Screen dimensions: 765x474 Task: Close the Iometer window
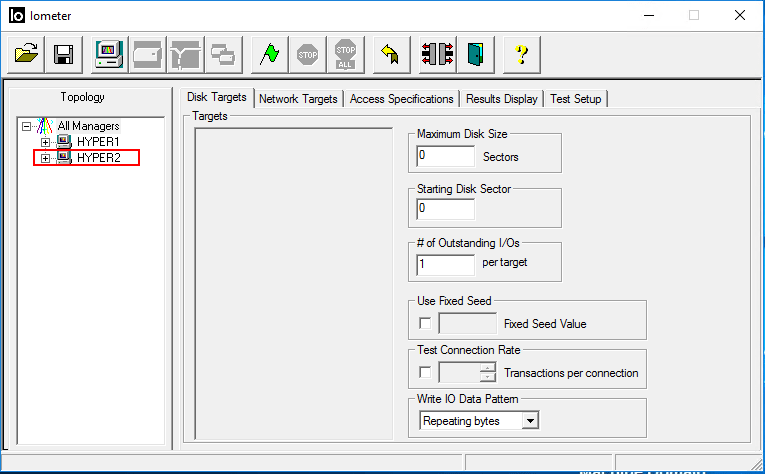(x=740, y=16)
